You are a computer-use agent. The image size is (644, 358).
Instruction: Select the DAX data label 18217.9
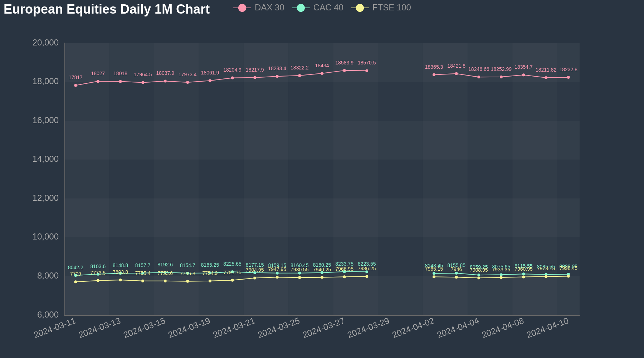coord(255,70)
